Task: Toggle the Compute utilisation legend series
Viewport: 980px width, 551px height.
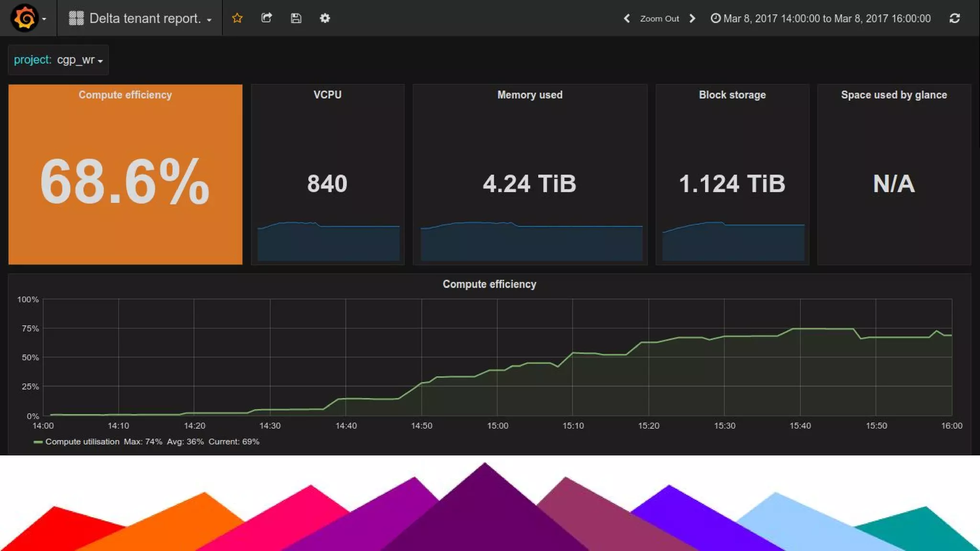Action: (82, 441)
